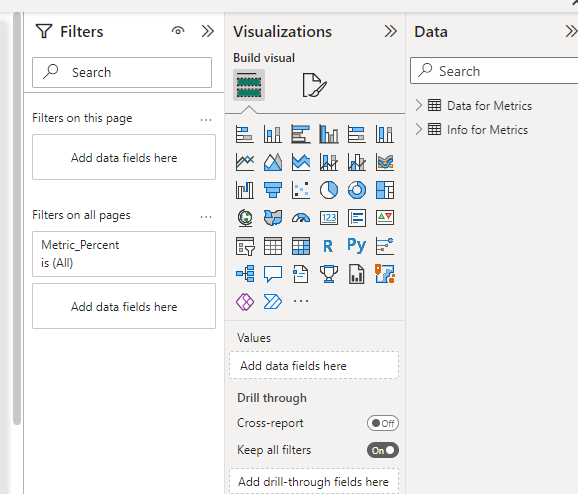Select the table visual
Image resolution: width=578 pixels, height=494 pixels.
(x=273, y=246)
